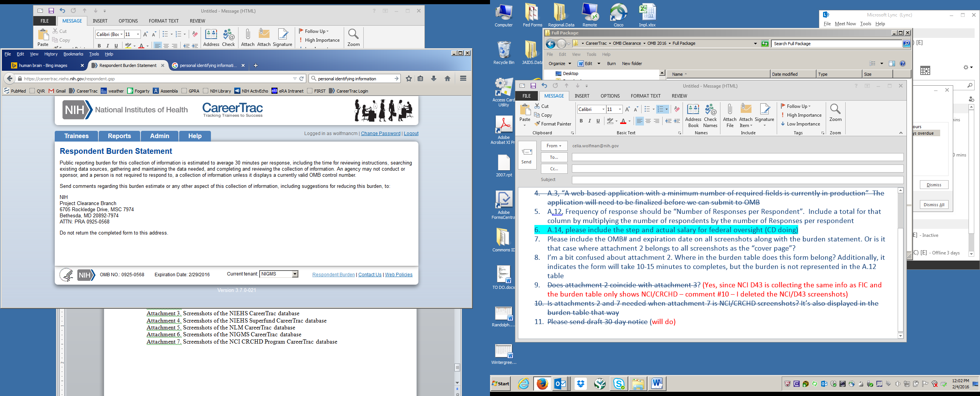Open the Firefox Bookmarks menu

point(73,54)
